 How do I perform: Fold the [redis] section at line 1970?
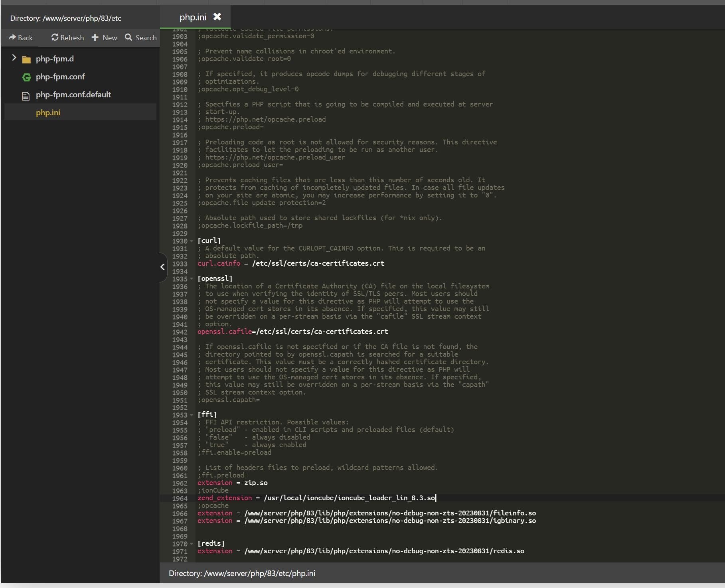(192, 544)
